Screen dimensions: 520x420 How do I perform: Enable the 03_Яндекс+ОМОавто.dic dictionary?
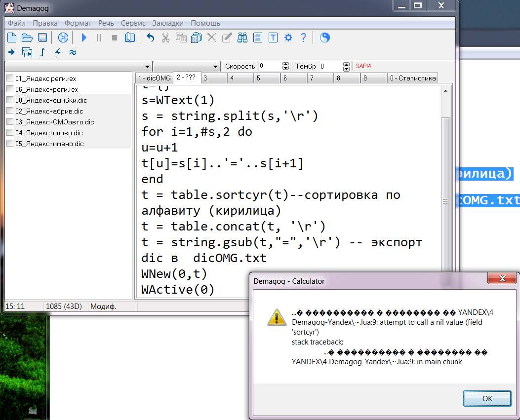[x=10, y=121]
